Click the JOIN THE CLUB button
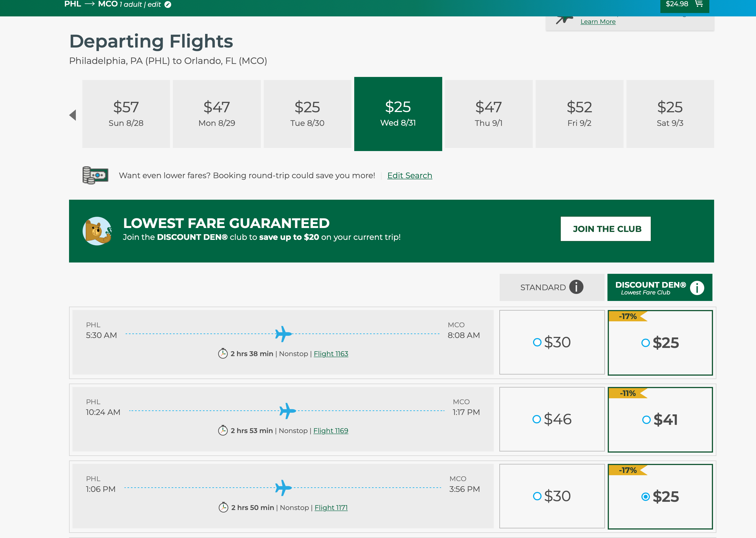 [605, 229]
